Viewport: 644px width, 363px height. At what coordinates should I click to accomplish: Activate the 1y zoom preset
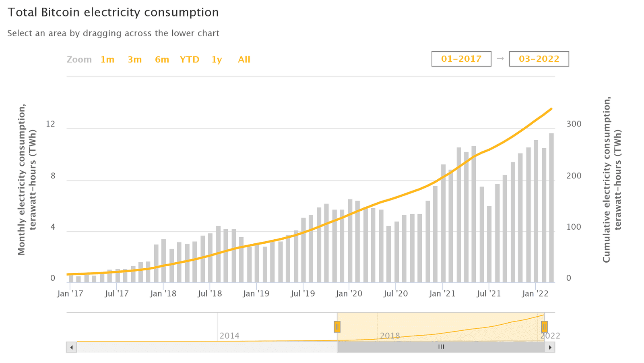(217, 59)
